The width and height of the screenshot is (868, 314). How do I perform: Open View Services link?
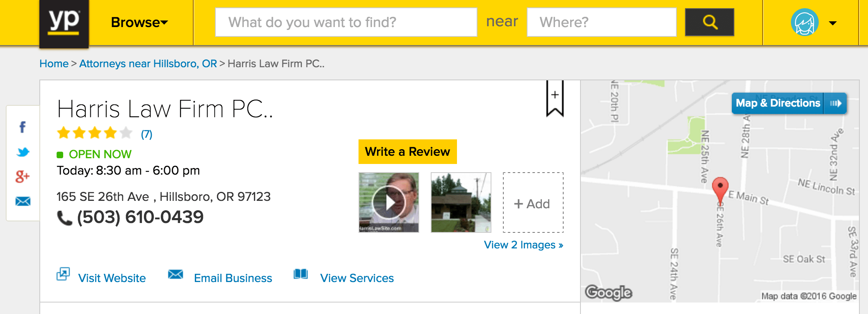point(357,278)
